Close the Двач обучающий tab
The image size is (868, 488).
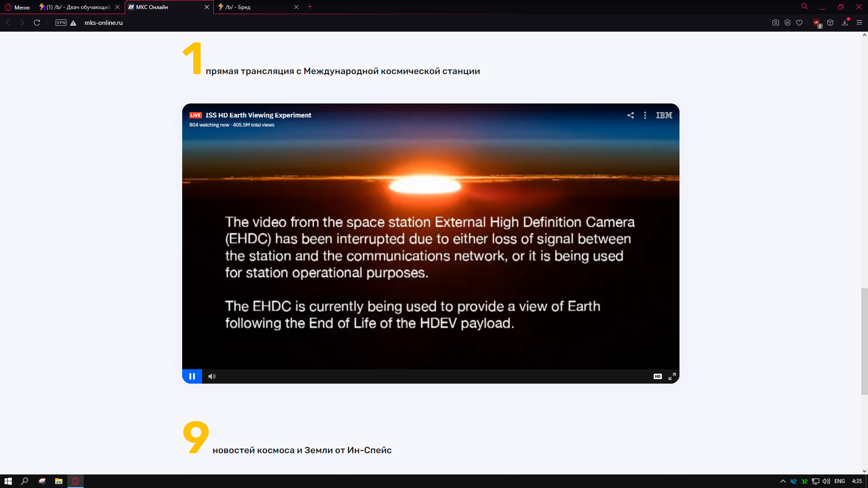point(118,7)
